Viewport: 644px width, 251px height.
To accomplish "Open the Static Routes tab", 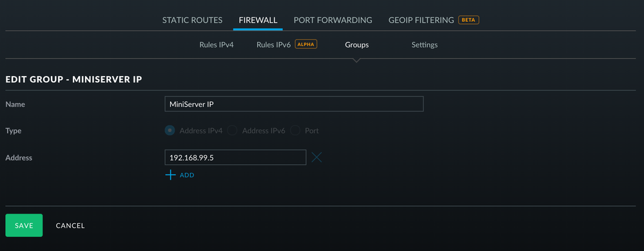I will [192, 20].
